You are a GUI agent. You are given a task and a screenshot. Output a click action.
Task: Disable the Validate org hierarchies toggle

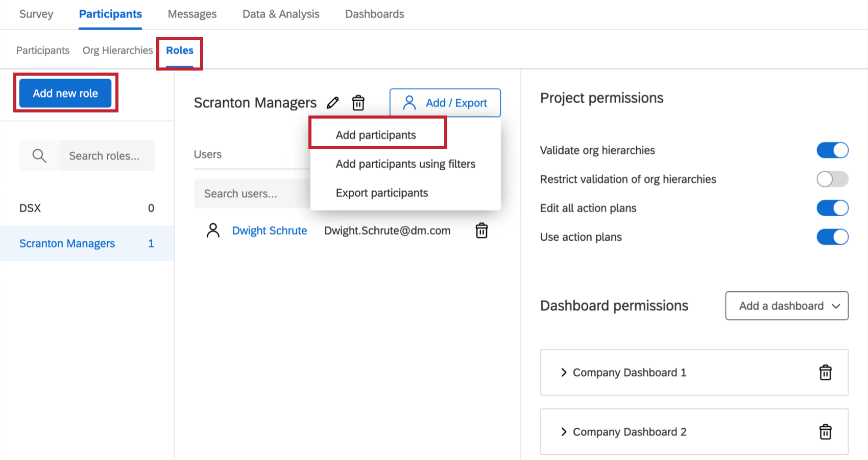pyautogui.click(x=832, y=150)
